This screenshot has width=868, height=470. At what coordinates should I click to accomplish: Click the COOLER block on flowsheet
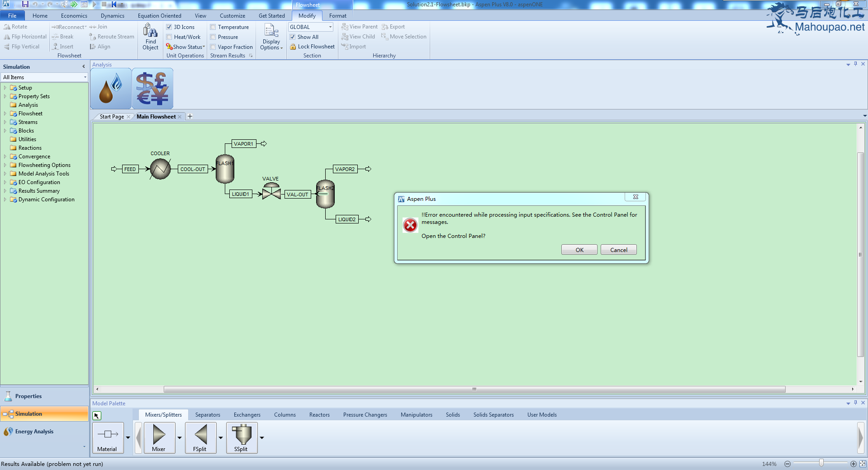pyautogui.click(x=160, y=169)
